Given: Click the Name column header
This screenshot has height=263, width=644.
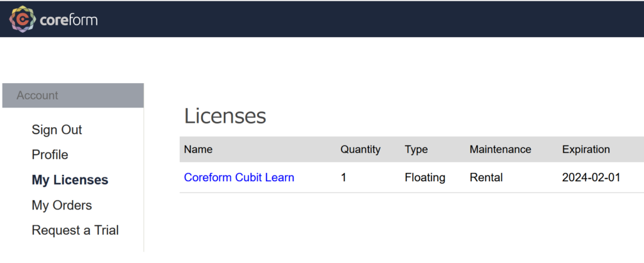Looking at the screenshot, I should (x=198, y=150).
